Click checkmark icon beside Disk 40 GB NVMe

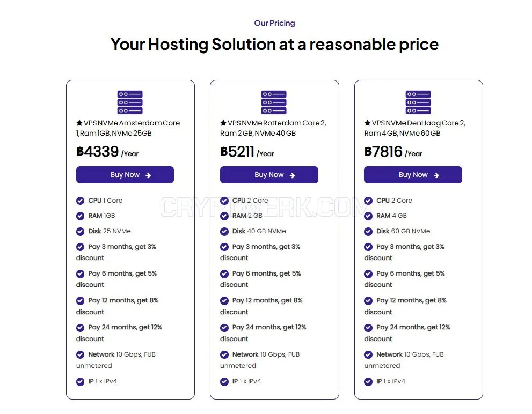[224, 232]
